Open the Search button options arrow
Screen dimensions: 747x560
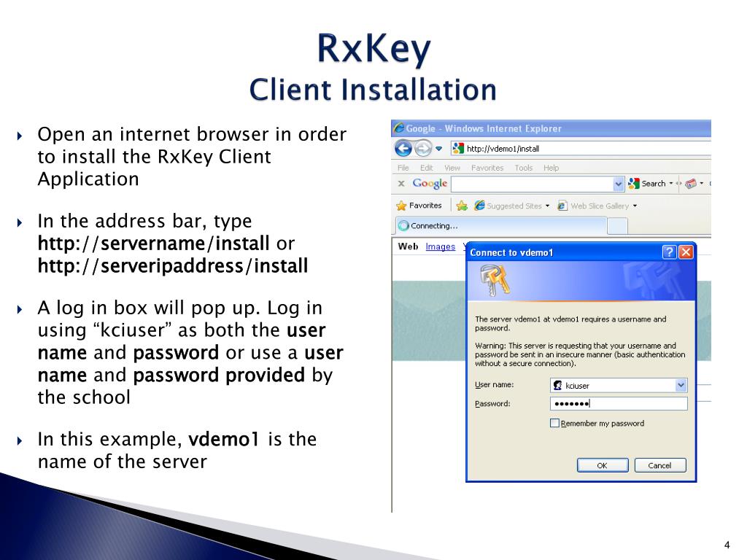(x=671, y=183)
